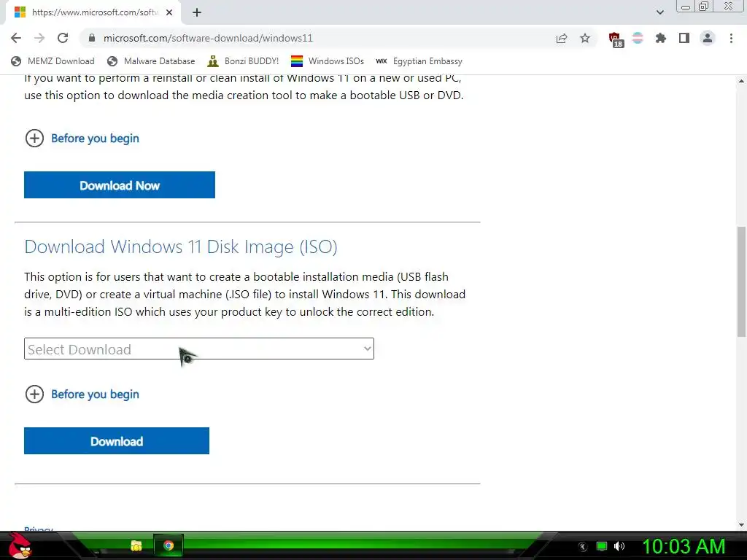Screen dimensions: 747x560
Task: Open the MEMZ Download bookmark
Action: pos(53,61)
